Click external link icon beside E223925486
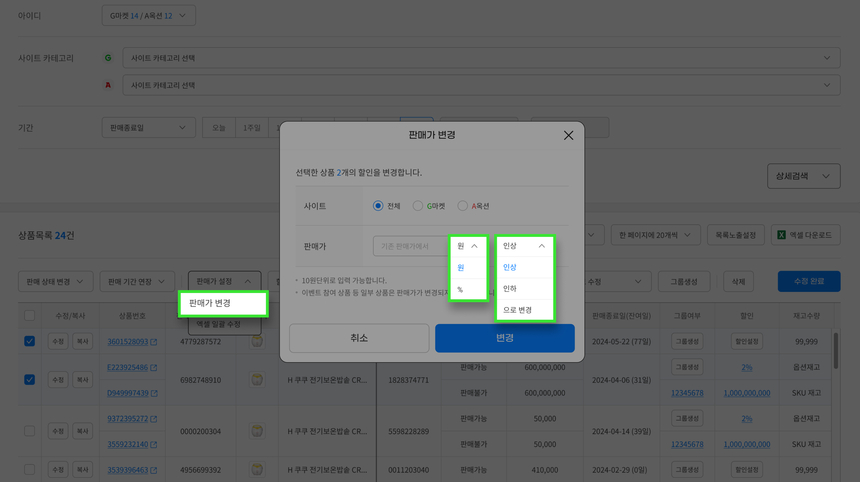860x482 pixels. (154, 367)
